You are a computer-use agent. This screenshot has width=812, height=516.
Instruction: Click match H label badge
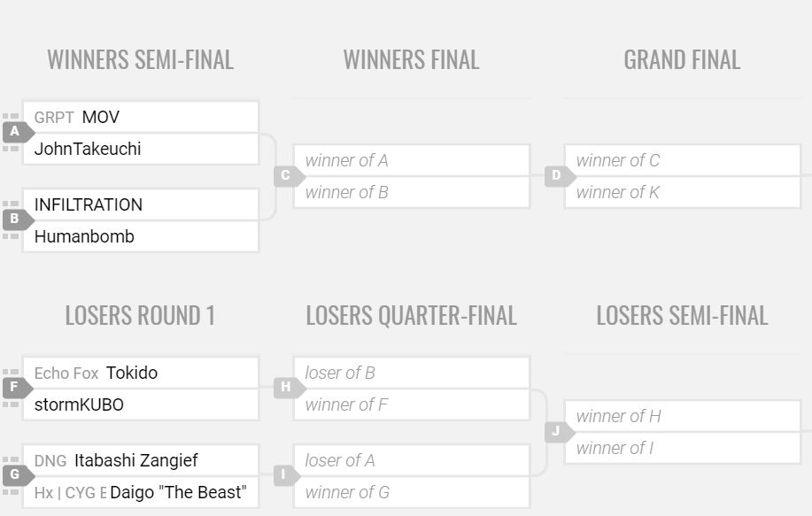coord(286,387)
